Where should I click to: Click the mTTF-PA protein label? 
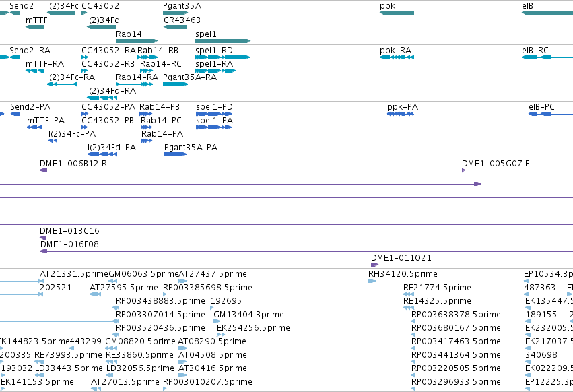46,121
